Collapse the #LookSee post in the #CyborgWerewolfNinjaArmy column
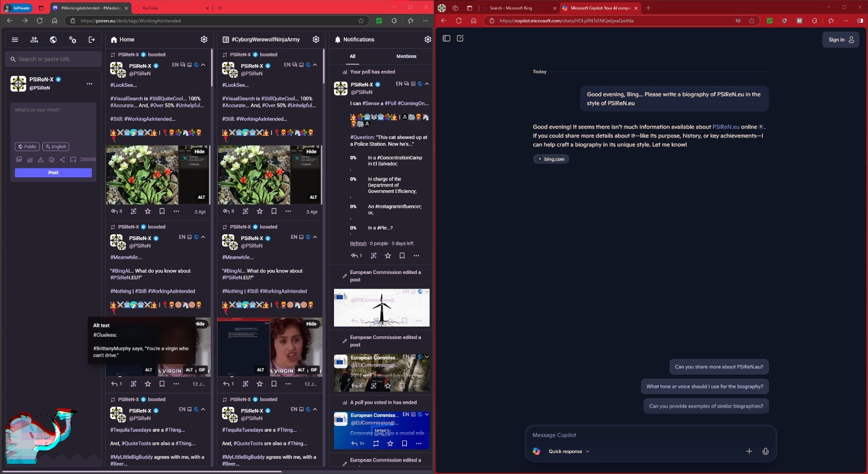The width and height of the screenshot is (868, 474). [x=315, y=65]
